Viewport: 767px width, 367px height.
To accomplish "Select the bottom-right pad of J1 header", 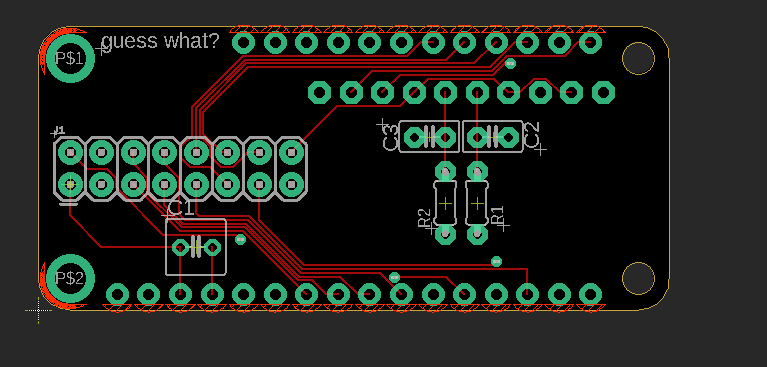I will click(292, 184).
